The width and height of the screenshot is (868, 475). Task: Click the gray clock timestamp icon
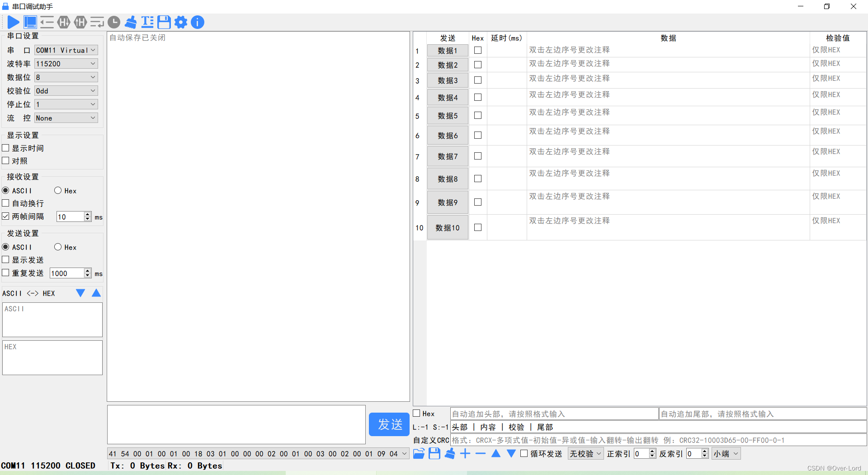coord(114,22)
